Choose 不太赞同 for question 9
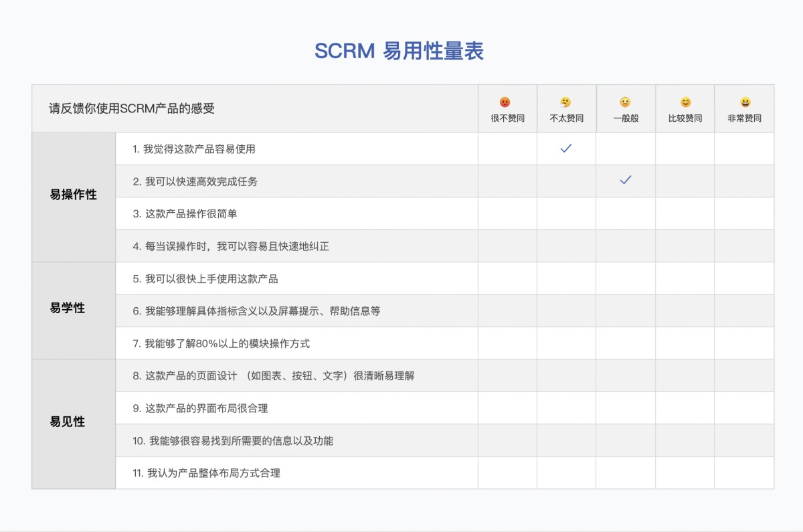This screenshot has height=532, width=803. coord(566,408)
